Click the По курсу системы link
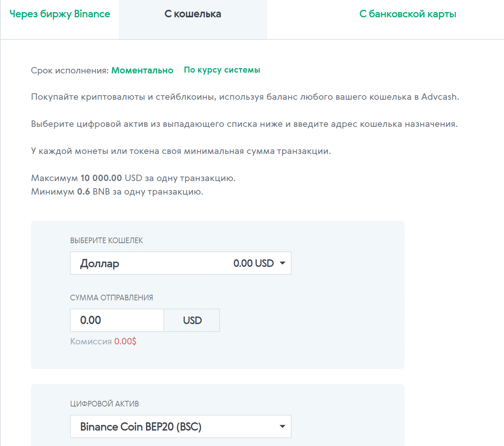Image resolution: width=504 pixels, height=446 pixels. pos(222,70)
